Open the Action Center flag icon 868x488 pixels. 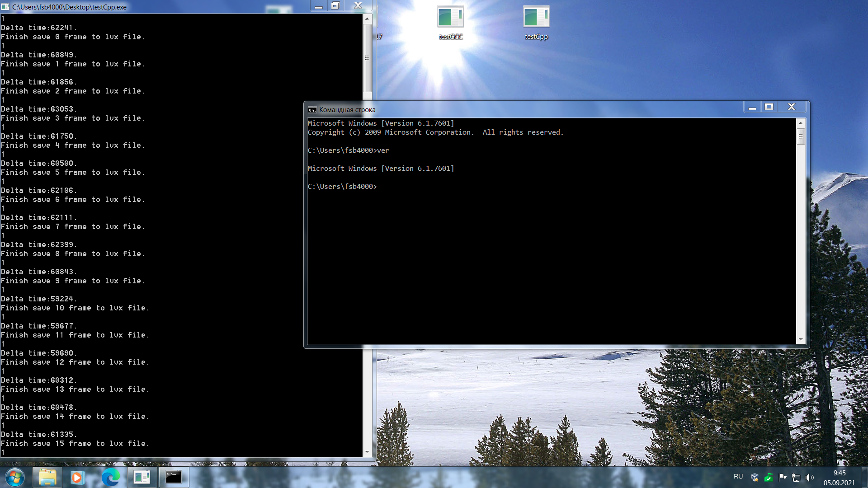[783, 477]
